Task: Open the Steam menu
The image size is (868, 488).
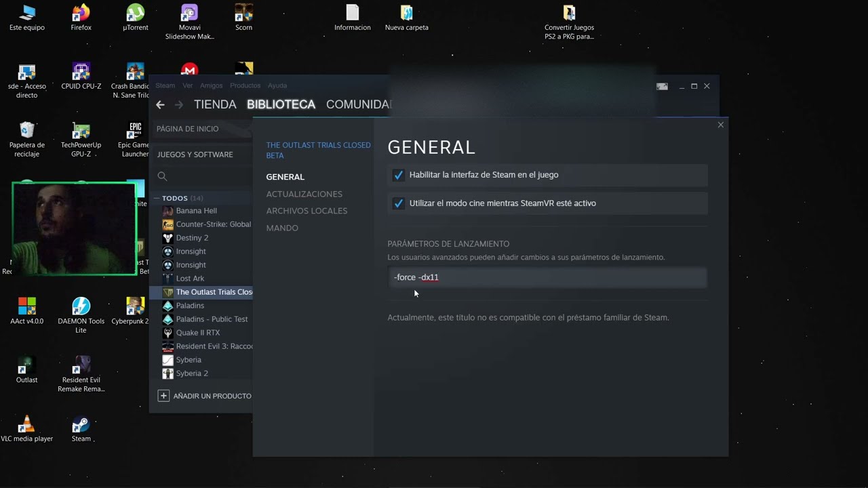Action: pos(165,85)
